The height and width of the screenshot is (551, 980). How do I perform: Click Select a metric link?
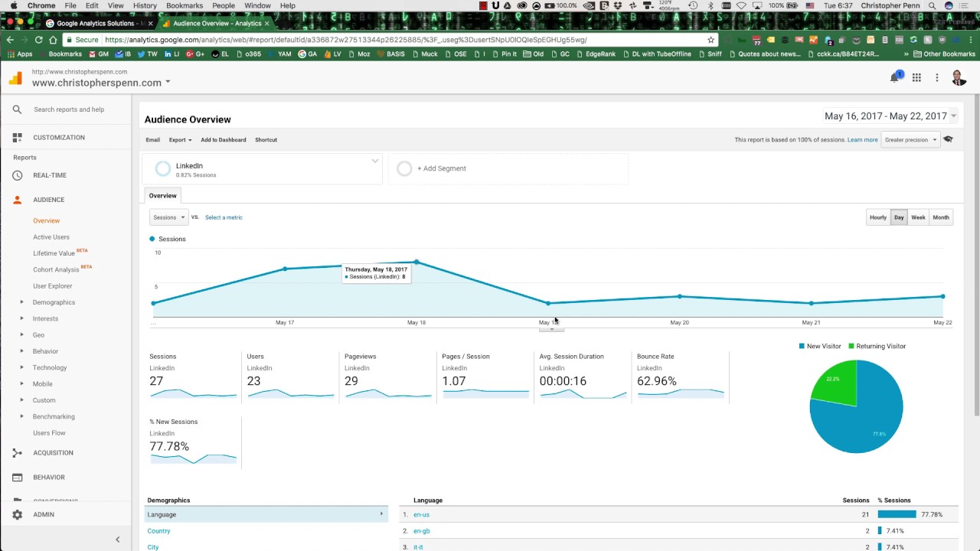coord(224,217)
